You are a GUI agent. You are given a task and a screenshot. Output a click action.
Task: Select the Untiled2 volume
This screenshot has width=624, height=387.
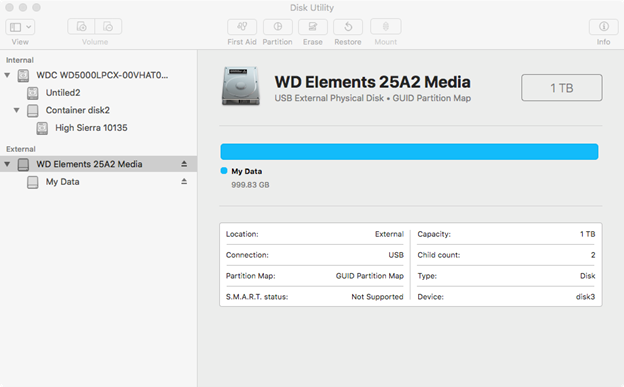pyautogui.click(x=63, y=93)
